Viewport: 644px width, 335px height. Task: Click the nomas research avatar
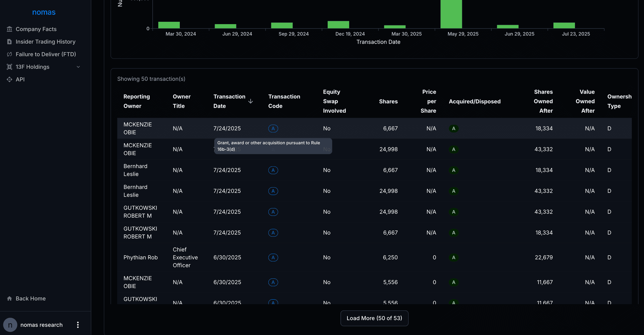(x=10, y=325)
